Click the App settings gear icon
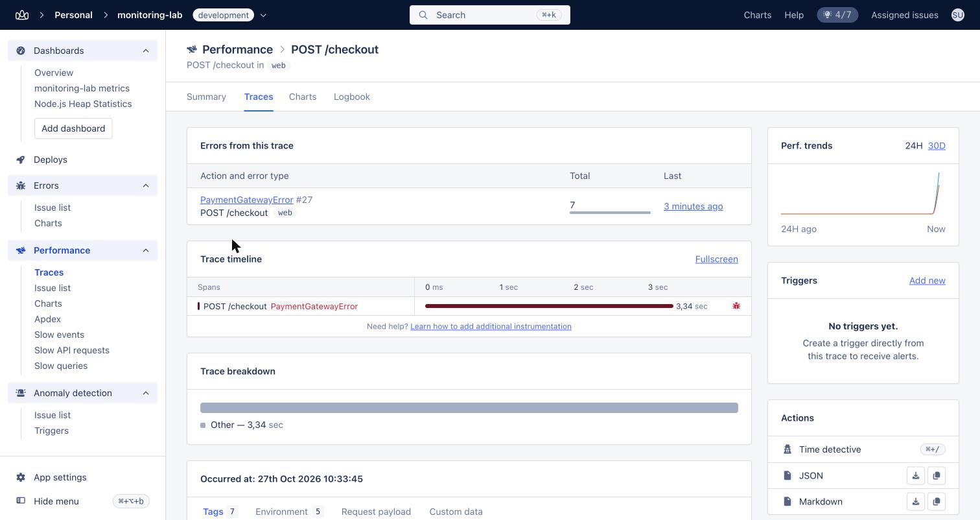This screenshot has width=980, height=520. 21,477
